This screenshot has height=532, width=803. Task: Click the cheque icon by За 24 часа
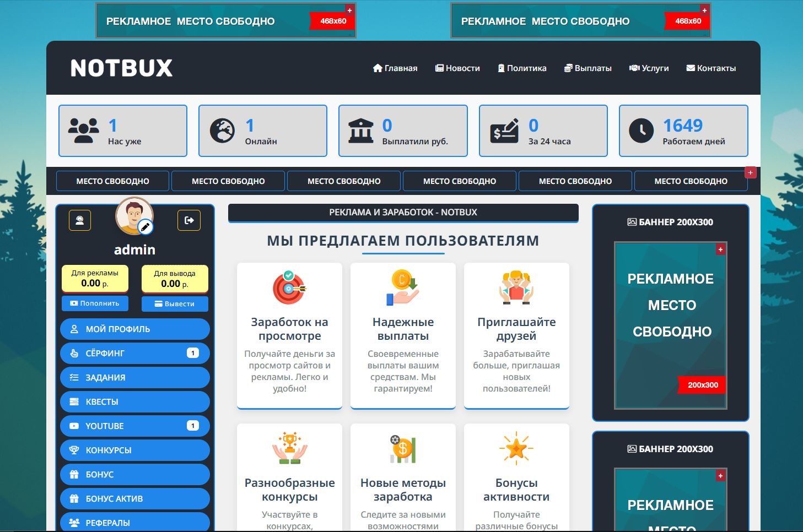(504, 131)
